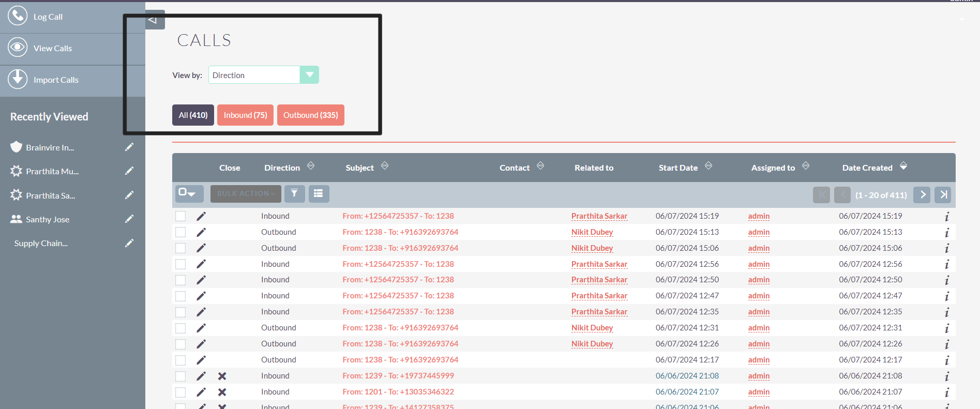Select the Outbound (335) filter tab
This screenshot has width=980, height=409.
point(310,115)
